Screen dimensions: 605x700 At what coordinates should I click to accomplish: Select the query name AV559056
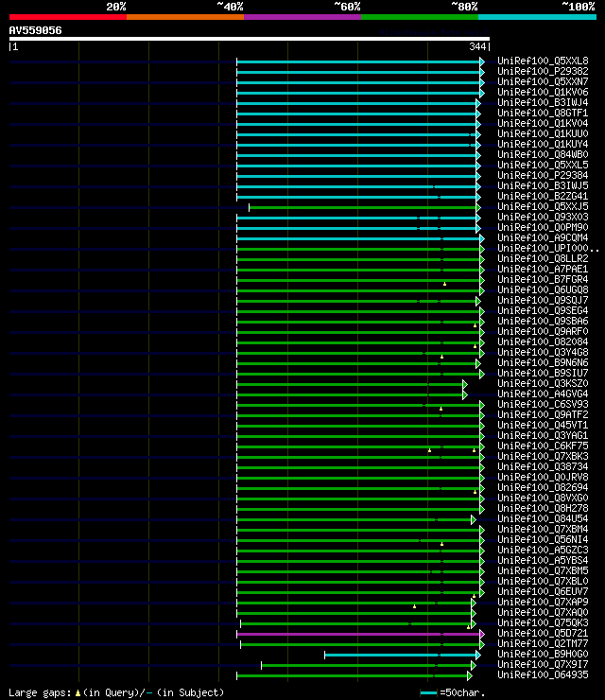coord(35,31)
